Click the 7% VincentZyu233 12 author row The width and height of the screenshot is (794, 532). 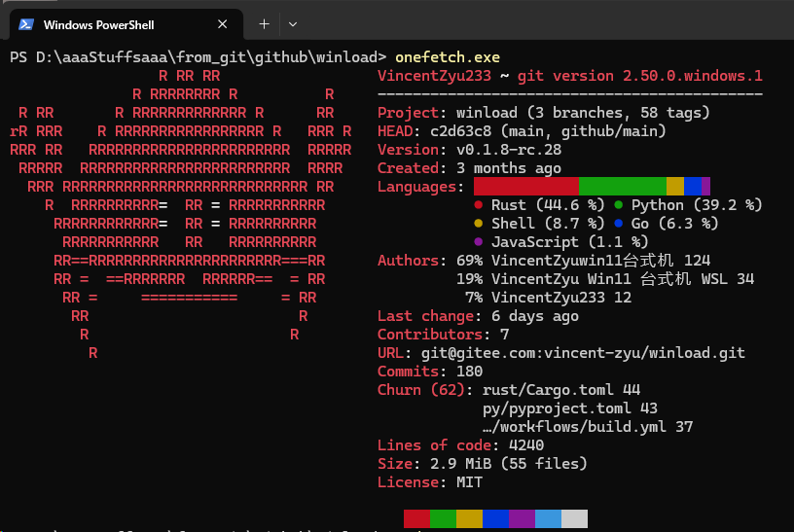click(x=549, y=298)
